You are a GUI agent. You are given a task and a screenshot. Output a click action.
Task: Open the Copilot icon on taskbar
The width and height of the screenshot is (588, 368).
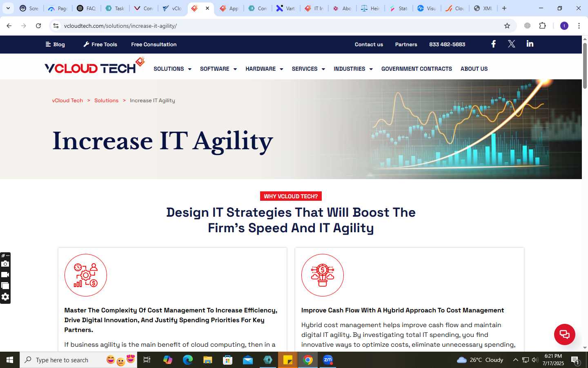point(167,360)
